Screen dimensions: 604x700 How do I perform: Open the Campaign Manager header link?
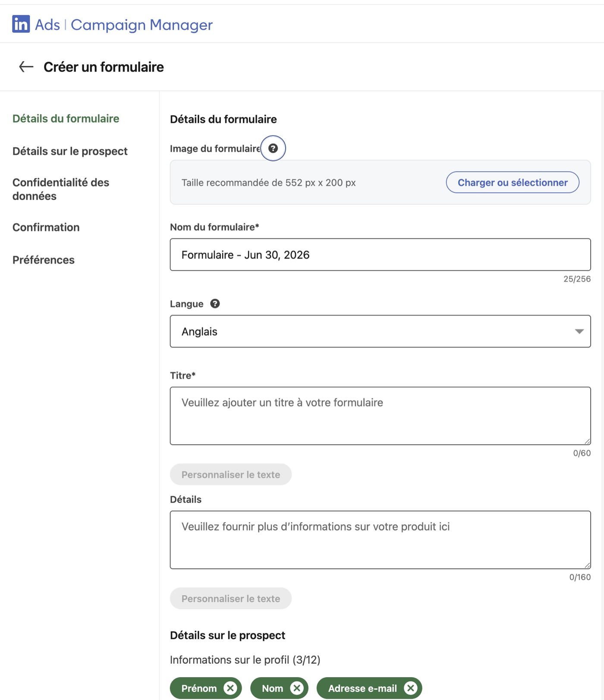pos(142,25)
